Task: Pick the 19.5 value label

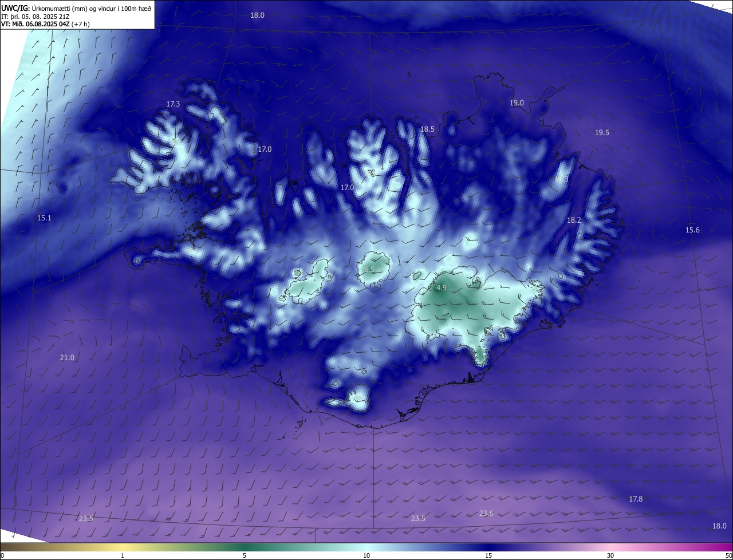Action: tap(602, 132)
